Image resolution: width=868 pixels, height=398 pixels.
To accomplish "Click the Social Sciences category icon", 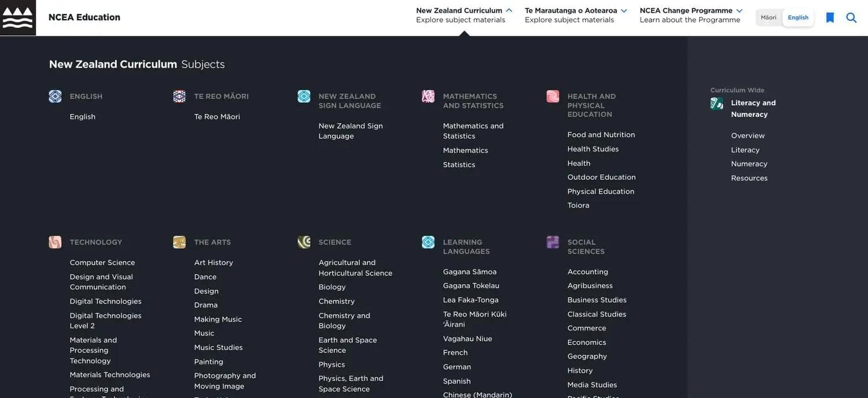I will [553, 242].
